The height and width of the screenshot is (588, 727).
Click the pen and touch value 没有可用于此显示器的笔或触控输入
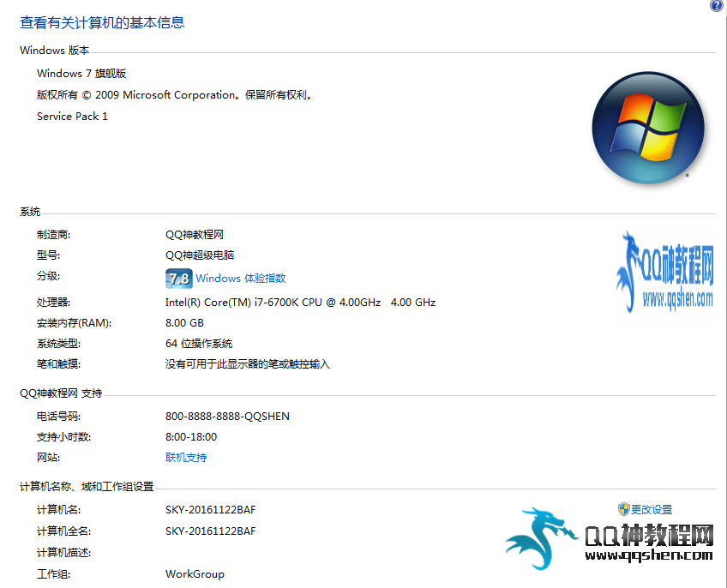(248, 364)
